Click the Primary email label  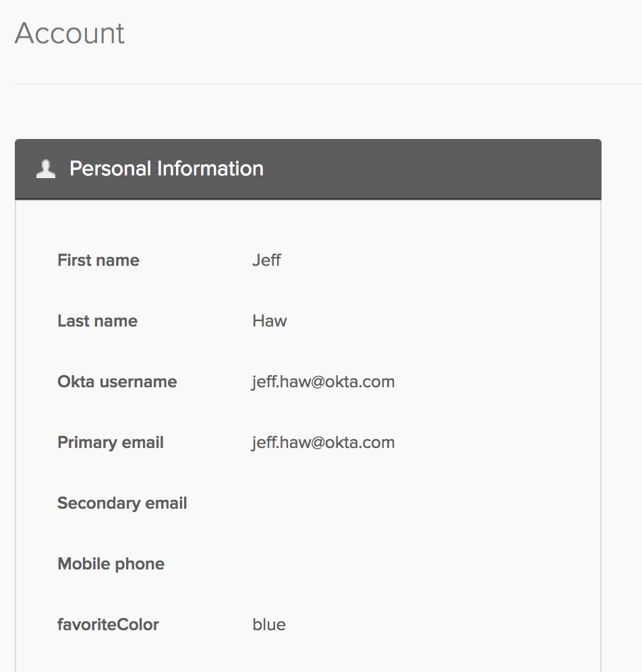tap(111, 443)
